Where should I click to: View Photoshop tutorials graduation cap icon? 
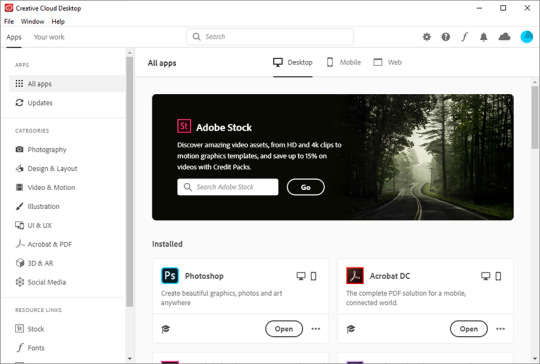tap(166, 329)
